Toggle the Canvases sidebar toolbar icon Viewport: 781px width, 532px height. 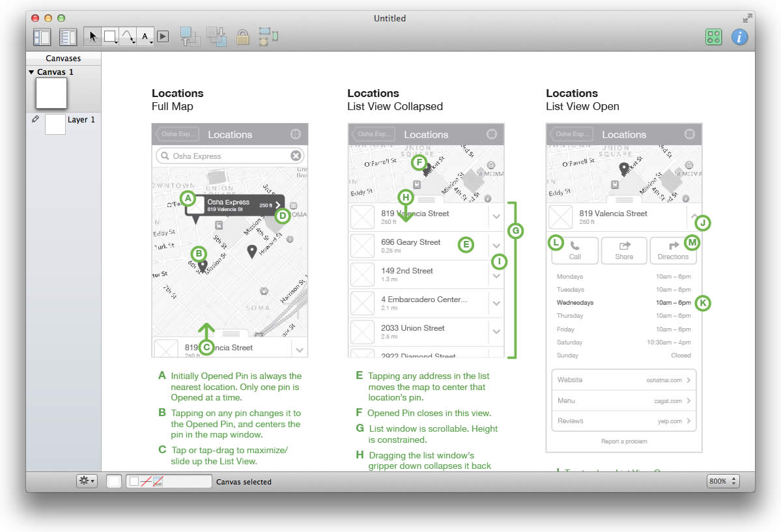click(x=42, y=37)
